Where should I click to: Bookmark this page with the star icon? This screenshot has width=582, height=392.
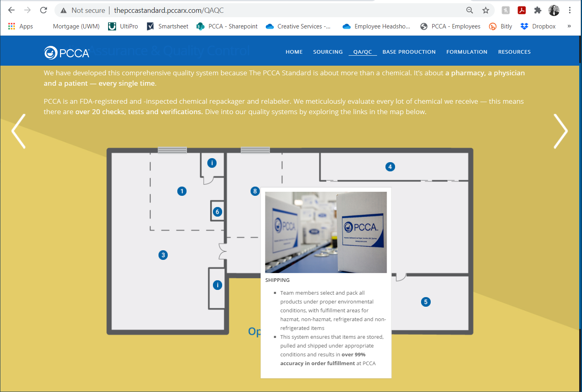pos(486,10)
